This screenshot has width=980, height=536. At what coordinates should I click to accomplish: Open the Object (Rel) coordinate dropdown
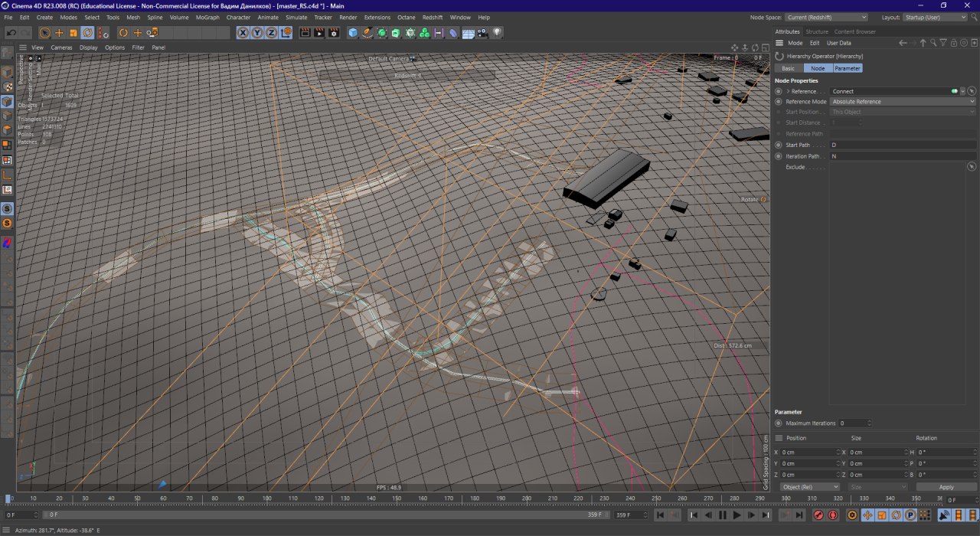[x=809, y=487]
